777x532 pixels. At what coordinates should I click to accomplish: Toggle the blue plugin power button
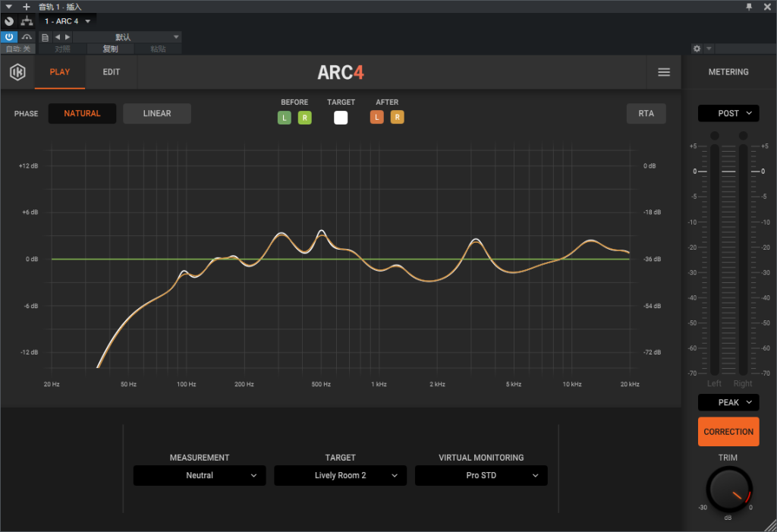tap(9, 37)
